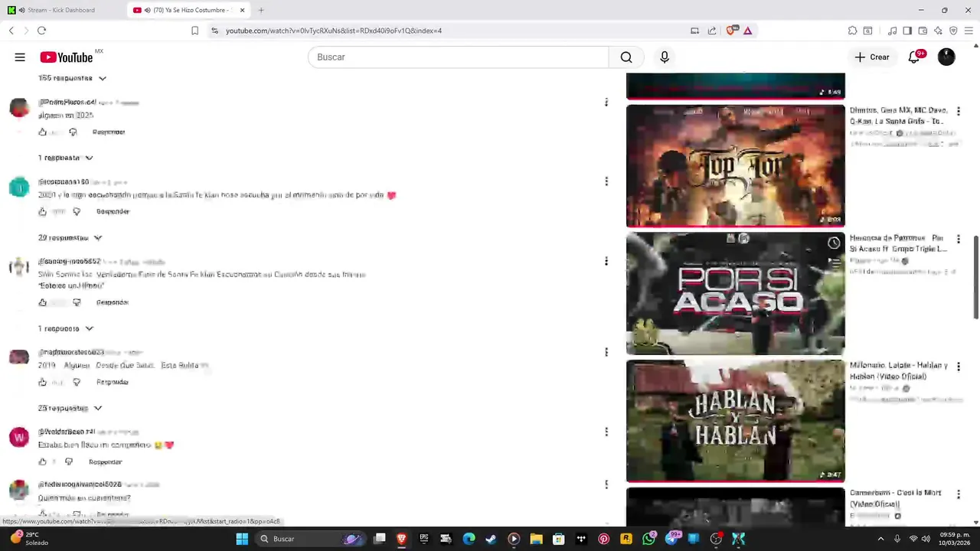980x551 pixels.
Task: Reload the page
Action: [x=41, y=31]
